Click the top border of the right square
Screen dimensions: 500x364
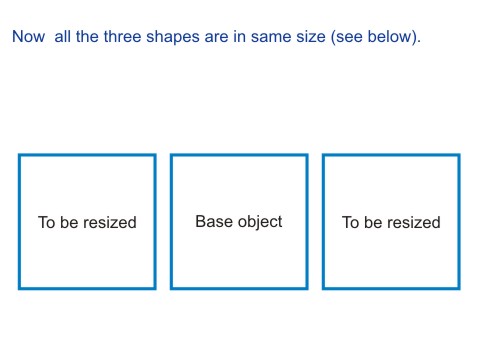[x=391, y=155]
